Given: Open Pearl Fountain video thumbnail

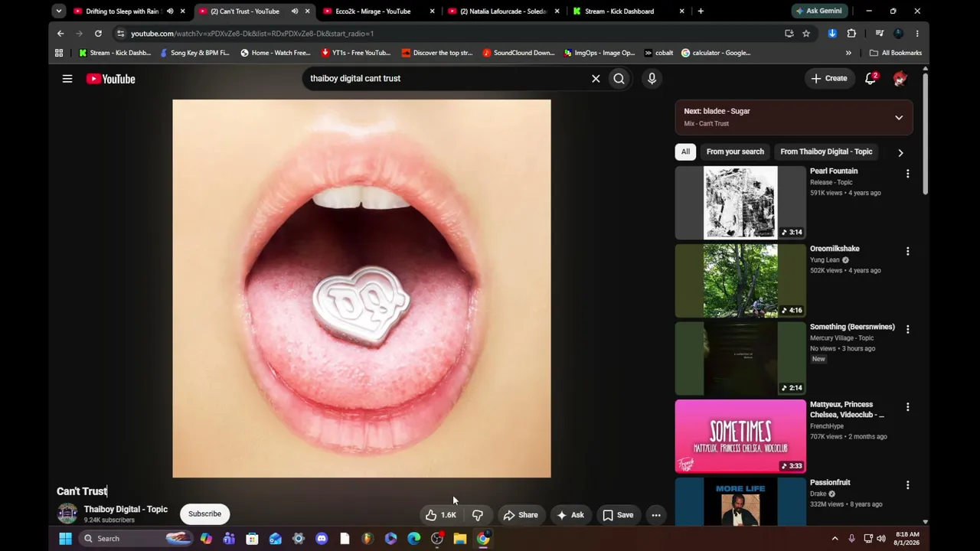Looking at the screenshot, I should tap(740, 203).
